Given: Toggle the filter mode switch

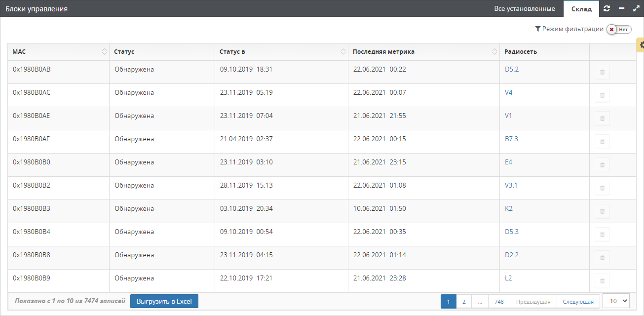Looking at the screenshot, I should (x=619, y=30).
